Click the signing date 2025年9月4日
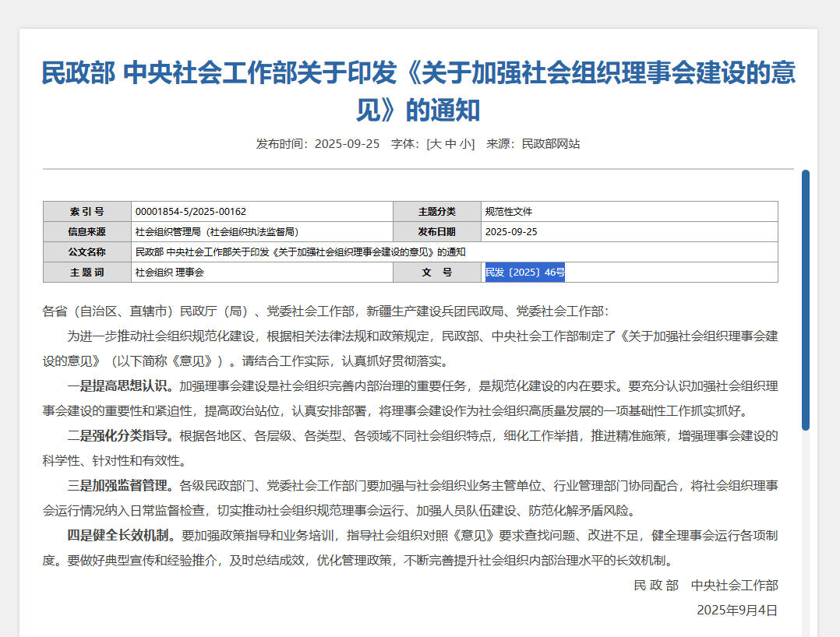Viewport: 840px width, 637px height. point(736,610)
